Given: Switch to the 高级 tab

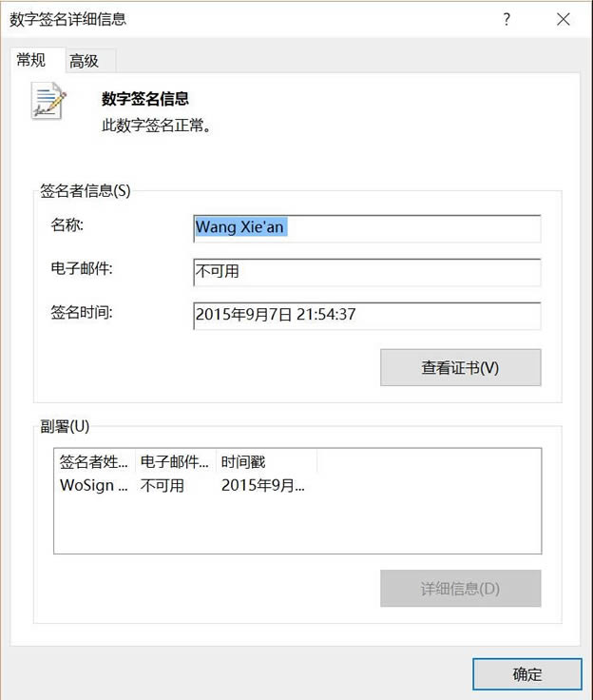Looking at the screenshot, I should coord(84,61).
